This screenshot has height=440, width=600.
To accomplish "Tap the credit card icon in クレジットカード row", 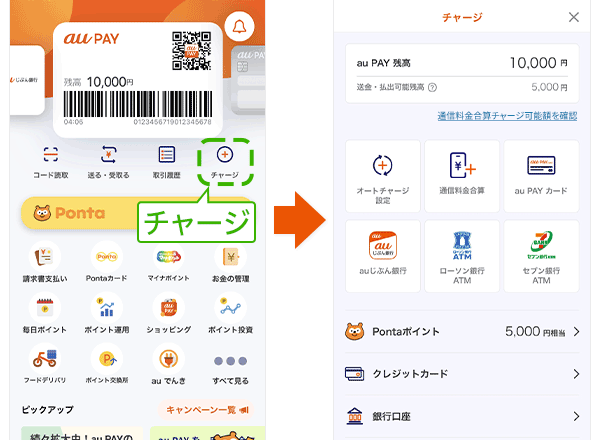I will (354, 374).
